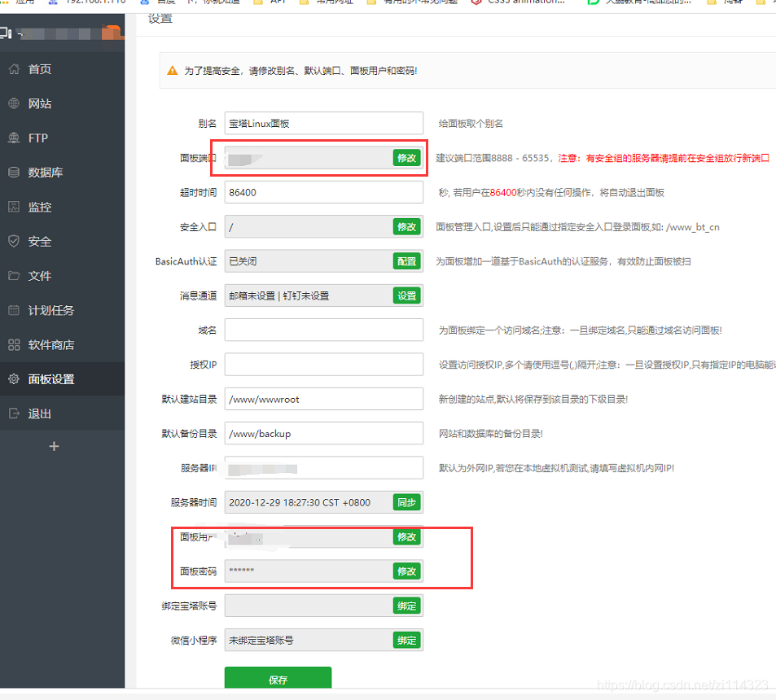776x700 pixels.
Task: Click 同步 to sync server time
Action: [406, 502]
